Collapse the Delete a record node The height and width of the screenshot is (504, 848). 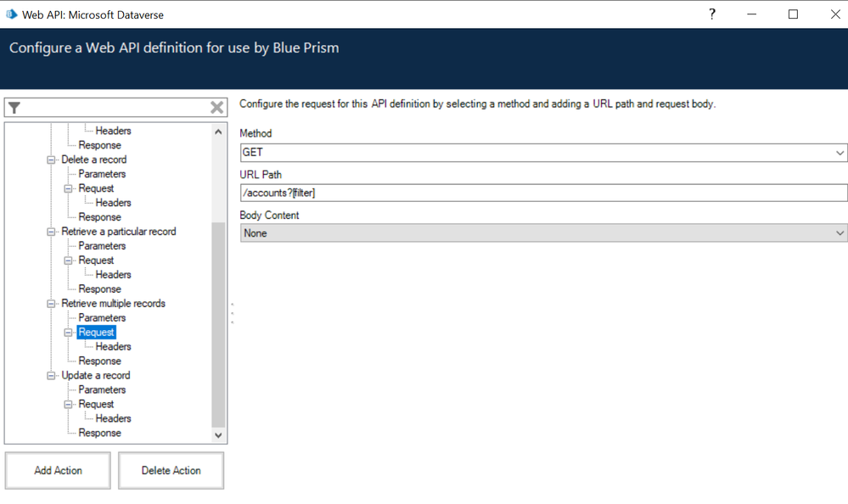click(52, 160)
